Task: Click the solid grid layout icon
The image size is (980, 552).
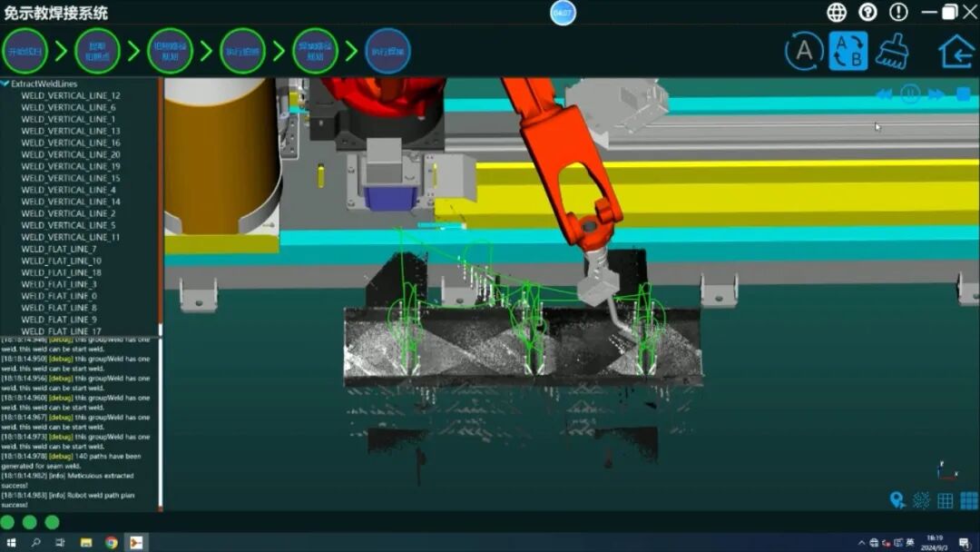Action: point(968,500)
